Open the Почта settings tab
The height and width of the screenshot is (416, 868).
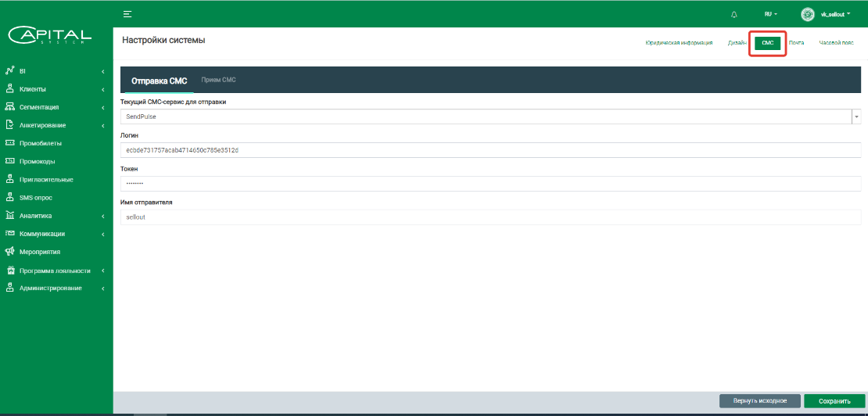tap(796, 42)
